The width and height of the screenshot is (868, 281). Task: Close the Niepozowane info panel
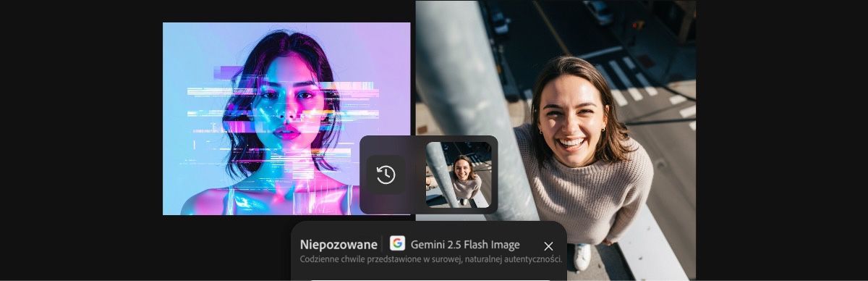548,246
